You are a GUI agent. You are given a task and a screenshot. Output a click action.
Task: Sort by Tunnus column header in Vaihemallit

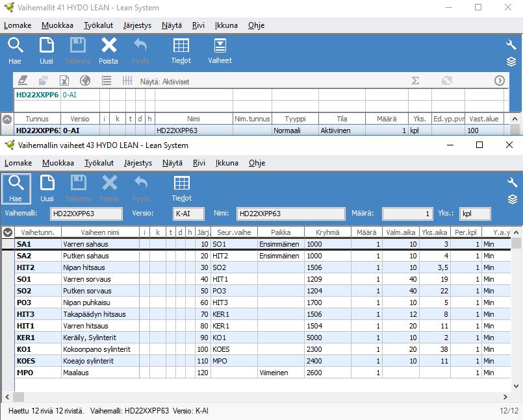click(x=37, y=119)
